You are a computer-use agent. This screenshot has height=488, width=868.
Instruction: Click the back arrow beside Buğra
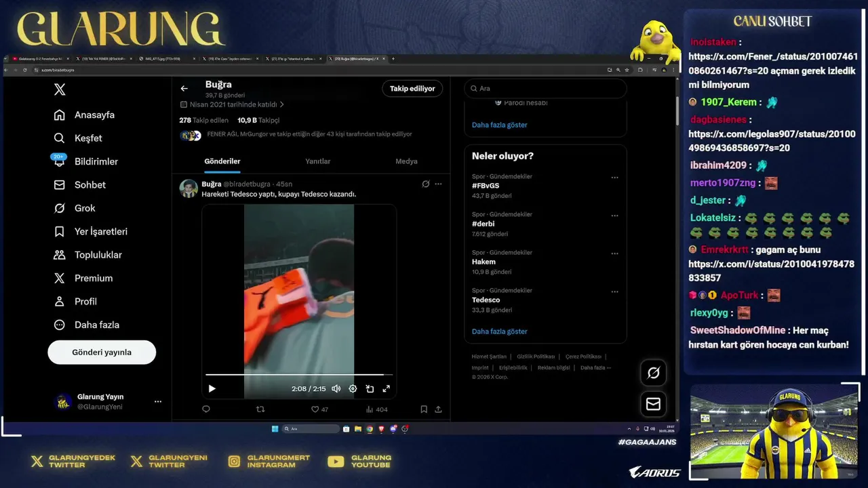pos(184,88)
